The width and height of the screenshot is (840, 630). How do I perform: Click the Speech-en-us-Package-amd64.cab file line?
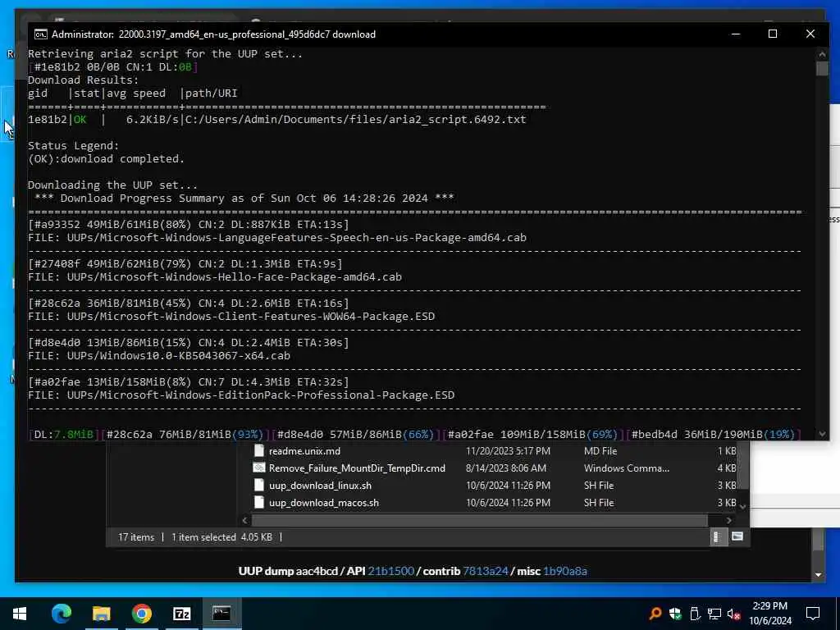click(277, 237)
